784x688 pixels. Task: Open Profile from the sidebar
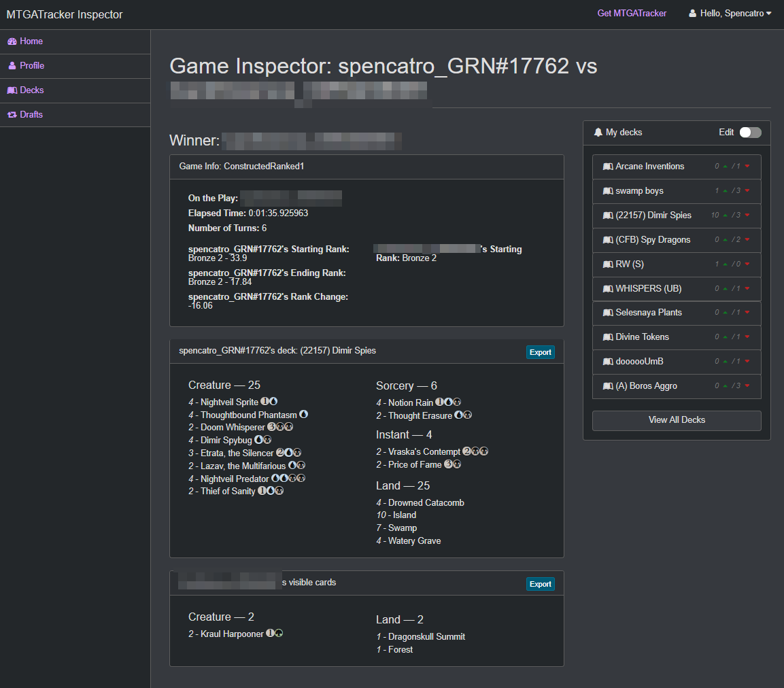click(x=75, y=66)
